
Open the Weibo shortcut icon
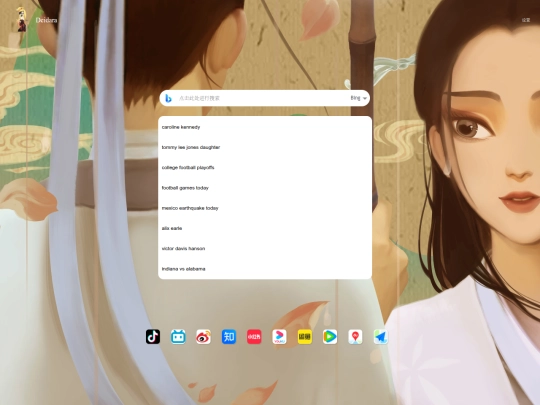(204, 337)
